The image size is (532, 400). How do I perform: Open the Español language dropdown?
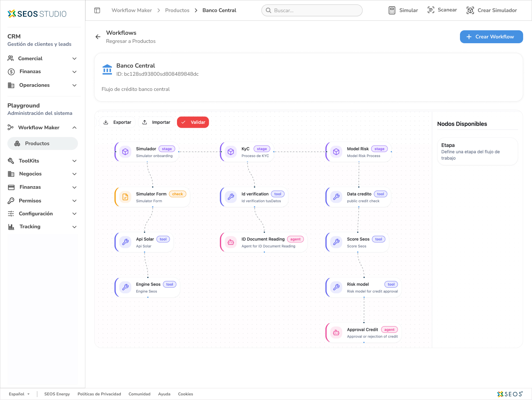tap(19, 394)
